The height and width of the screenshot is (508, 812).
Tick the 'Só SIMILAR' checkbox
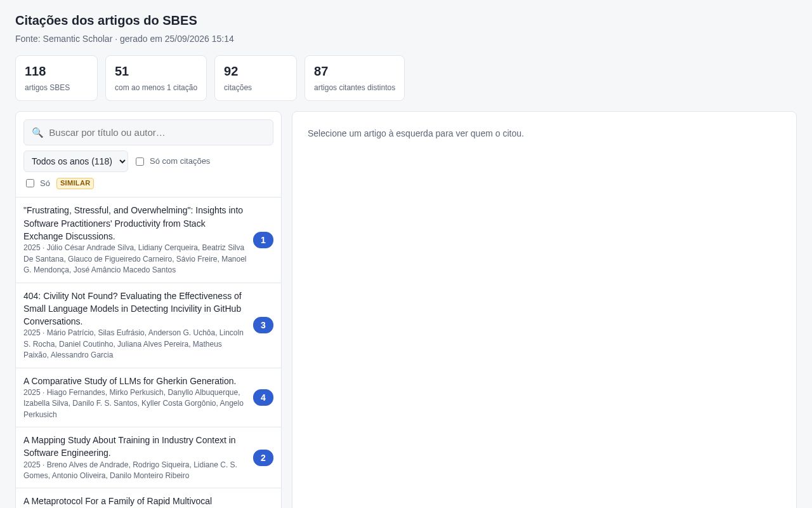click(x=30, y=183)
